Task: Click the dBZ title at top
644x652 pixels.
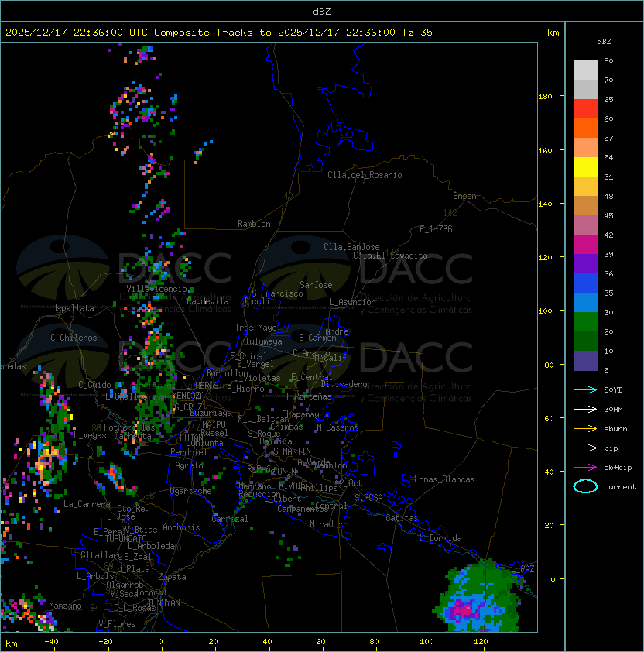Action: [322, 12]
